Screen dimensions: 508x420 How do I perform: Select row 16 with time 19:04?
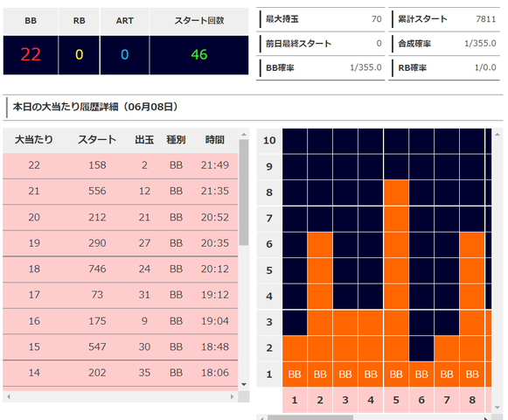click(121, 321)
